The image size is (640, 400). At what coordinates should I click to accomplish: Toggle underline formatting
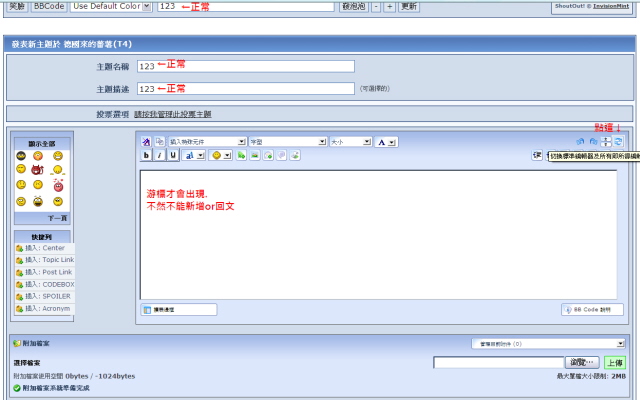click(173, 155)
